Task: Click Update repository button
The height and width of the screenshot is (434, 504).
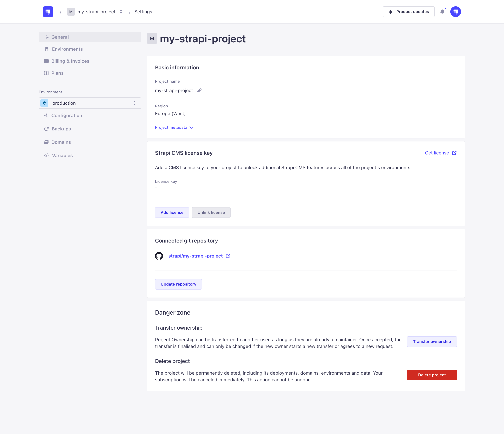Action: coord(178,284)
